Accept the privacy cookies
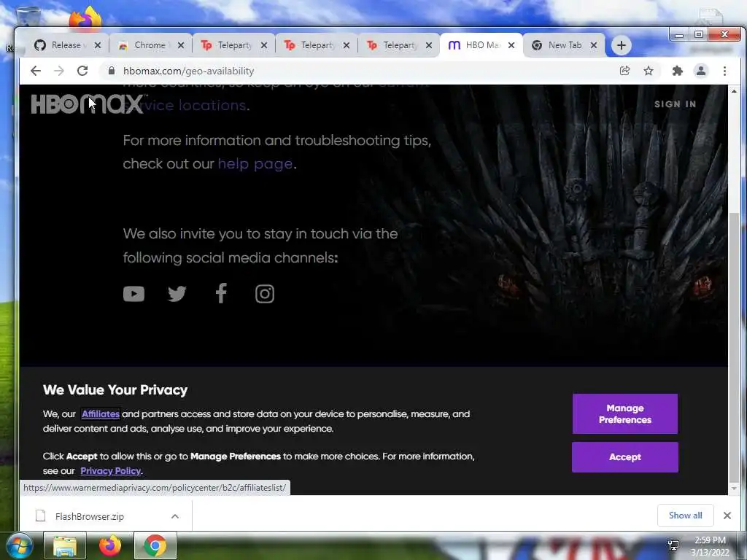Image resolution: width=747 pixels, height=560 pixels. pos(624,457)
